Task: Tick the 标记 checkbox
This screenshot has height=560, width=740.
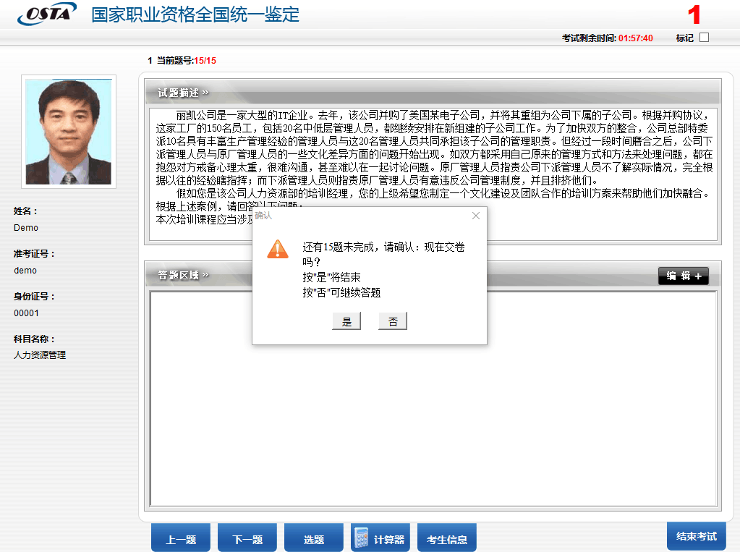Action: point(704,38)
